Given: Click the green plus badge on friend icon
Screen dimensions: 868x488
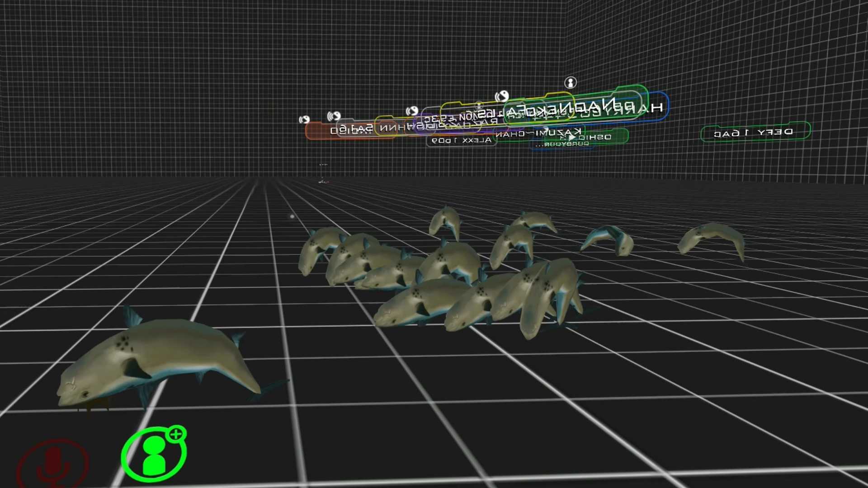Looking at the screenshot, I should pos(176,435).
